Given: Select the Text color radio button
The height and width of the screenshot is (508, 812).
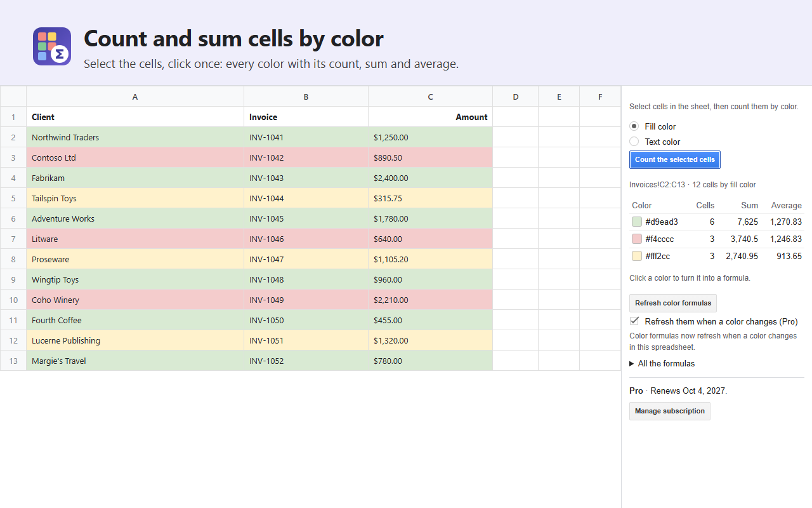Looking at the screenshot, I should [x=634, y=142].
